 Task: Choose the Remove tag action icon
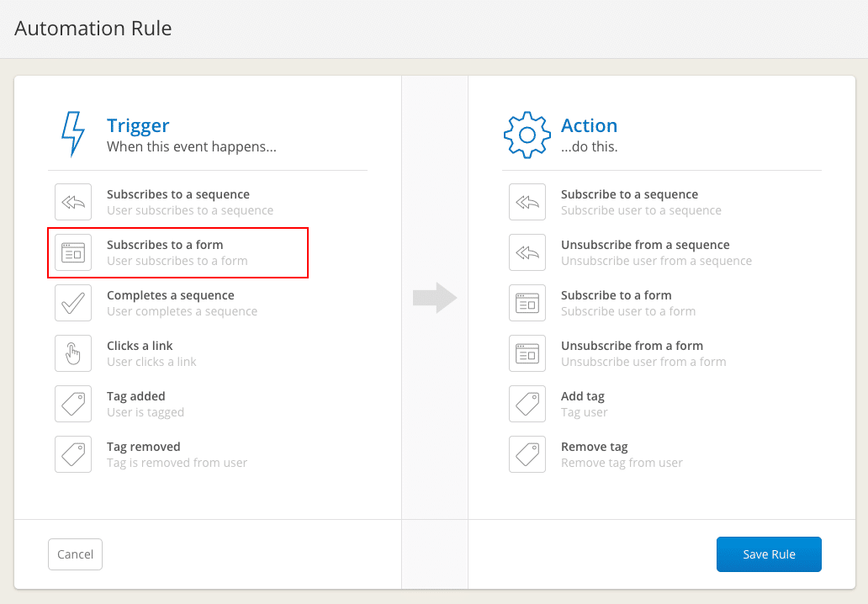coord(527,454)
